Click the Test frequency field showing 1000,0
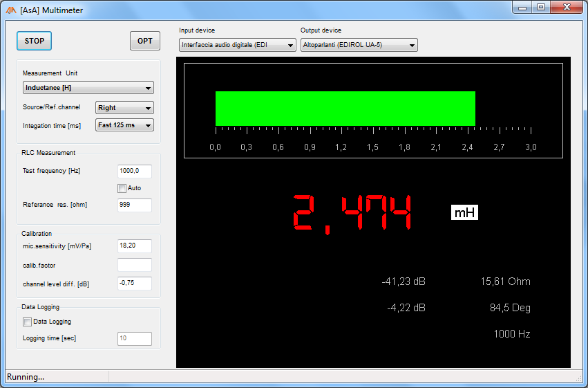This screenshot has height=388, width=588. point(135,171)
